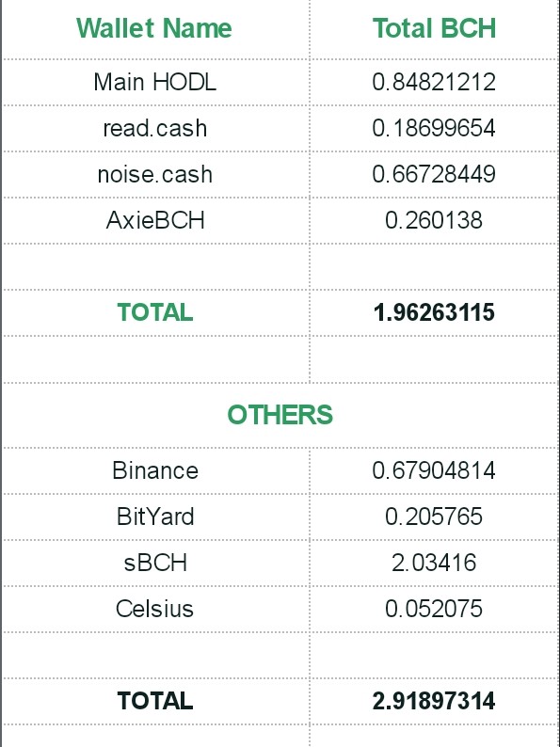This screenshot has width=560, height=747.
Task: Click the noise.cash wallet cell
Action: (155, 174)
